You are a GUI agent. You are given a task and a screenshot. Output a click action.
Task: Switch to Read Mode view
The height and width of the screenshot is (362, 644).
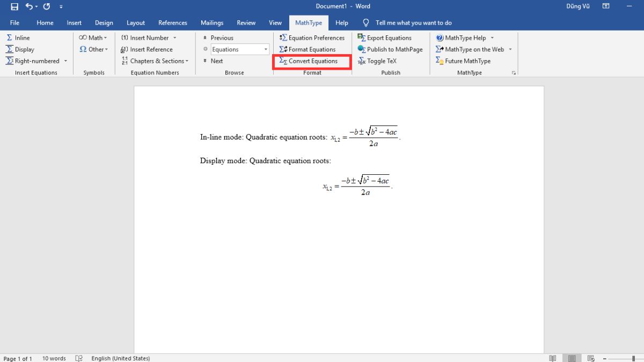click(552, 358)
